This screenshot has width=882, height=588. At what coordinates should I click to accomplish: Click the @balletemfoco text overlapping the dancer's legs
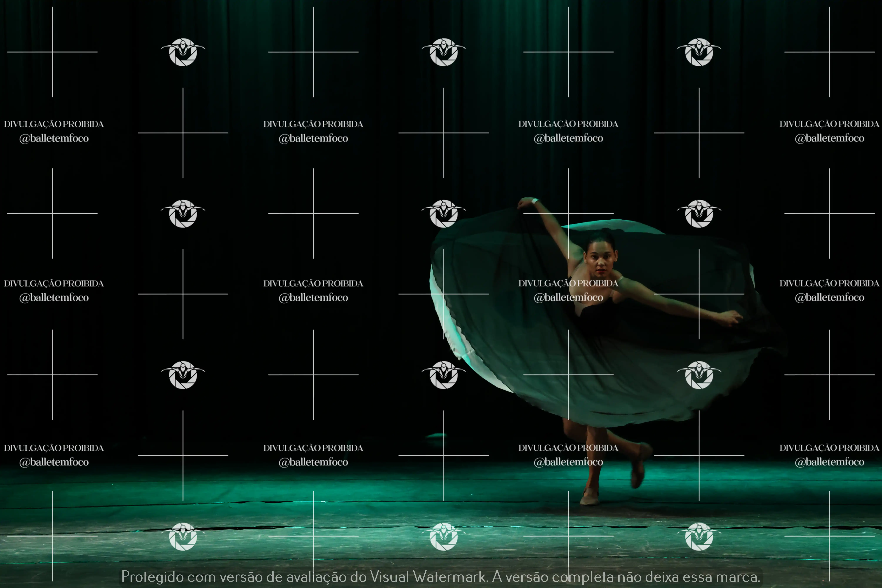pos(568,462)
